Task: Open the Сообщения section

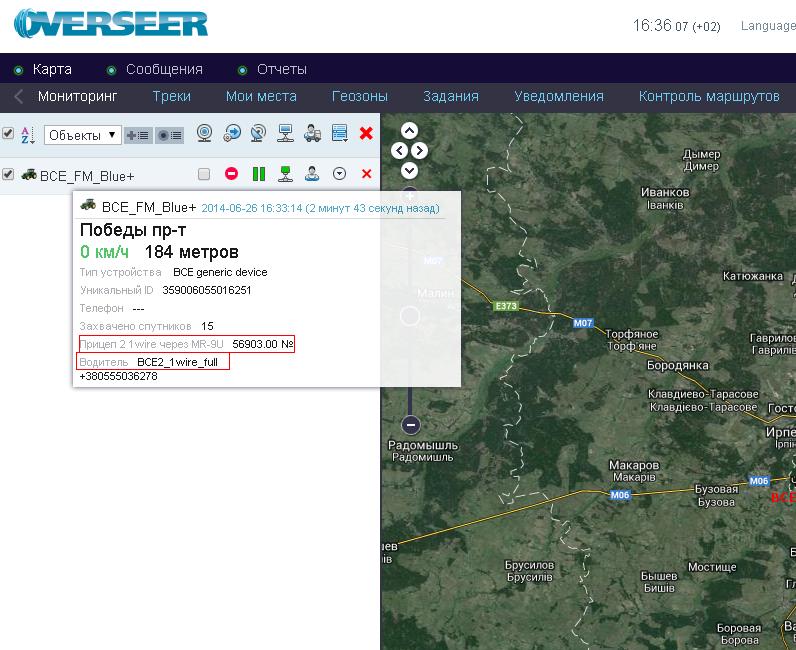Action: pyautogui.click(x=164, y=69)
